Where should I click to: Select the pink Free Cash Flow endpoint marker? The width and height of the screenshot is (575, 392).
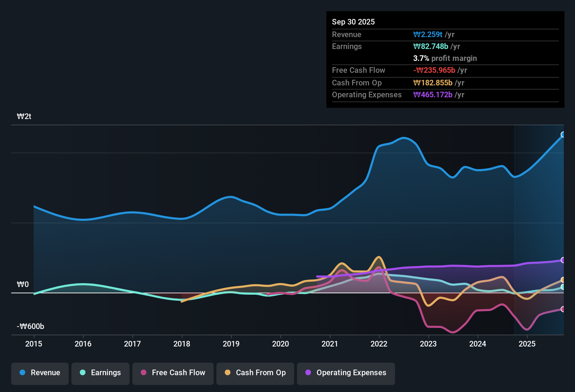click(x=563, y=309)
